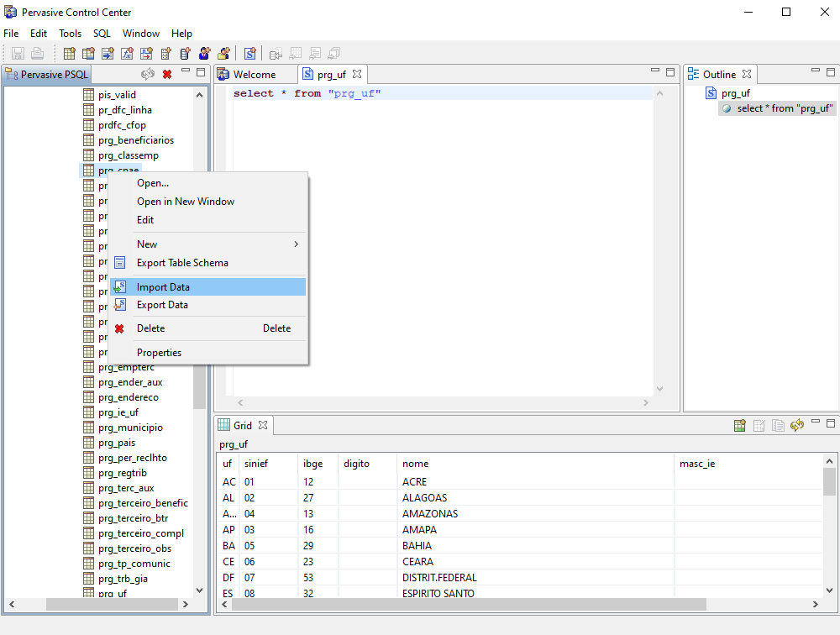
Task: Switch to the Welcome tab
Action: [254, 75]
